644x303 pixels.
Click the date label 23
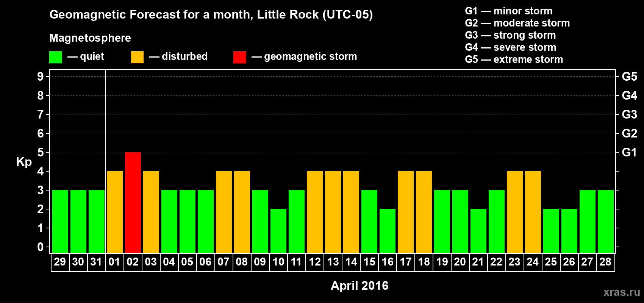[x=514, y=262]
